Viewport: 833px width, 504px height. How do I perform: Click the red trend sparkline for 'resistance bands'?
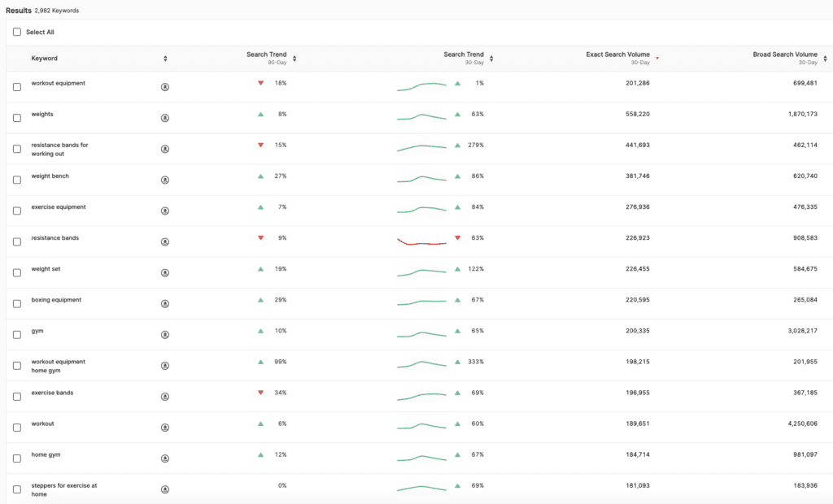pos(421,242)
